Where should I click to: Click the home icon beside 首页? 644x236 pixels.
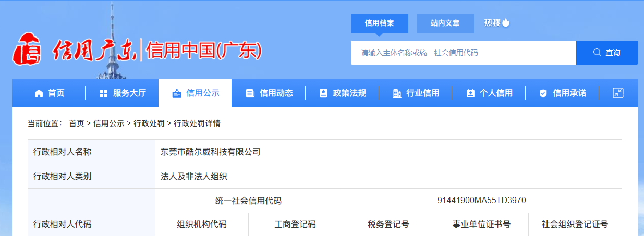[x=39, y=93]
